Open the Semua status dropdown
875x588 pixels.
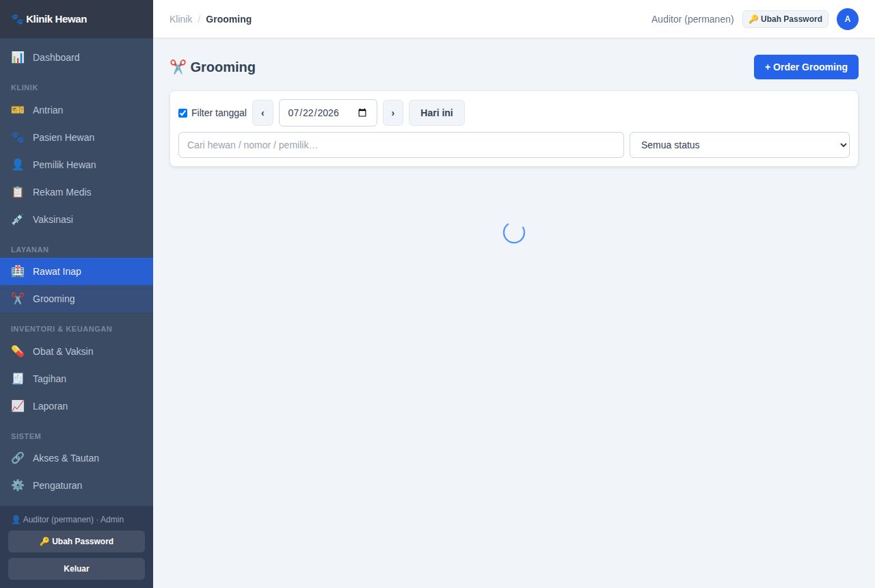[740, 145]
